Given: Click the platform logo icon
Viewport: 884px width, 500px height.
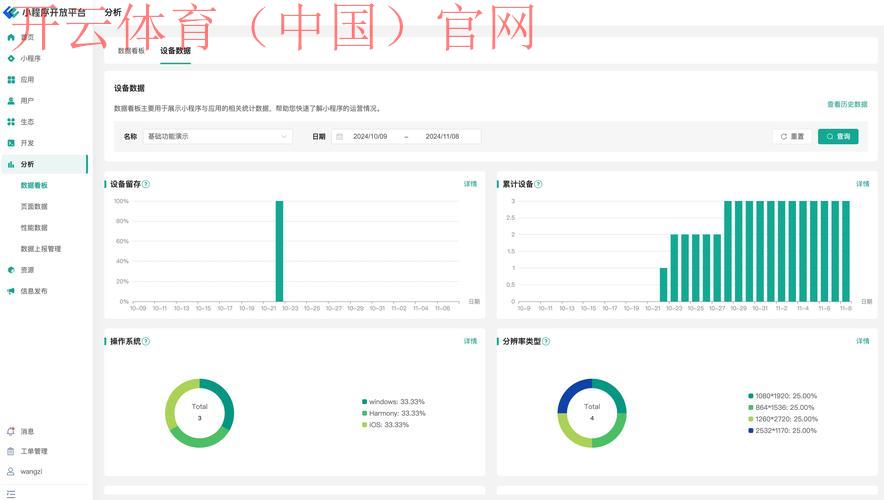Looking at the screenshot, I should (x=10, y=12).
